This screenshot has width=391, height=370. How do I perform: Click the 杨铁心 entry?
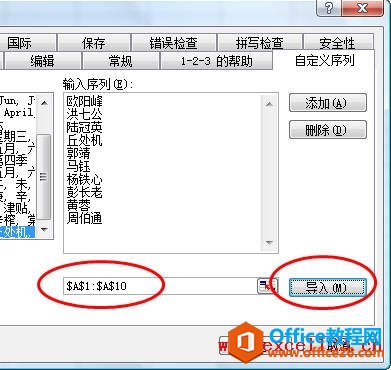pyautogui.click(x=84, y=180)
